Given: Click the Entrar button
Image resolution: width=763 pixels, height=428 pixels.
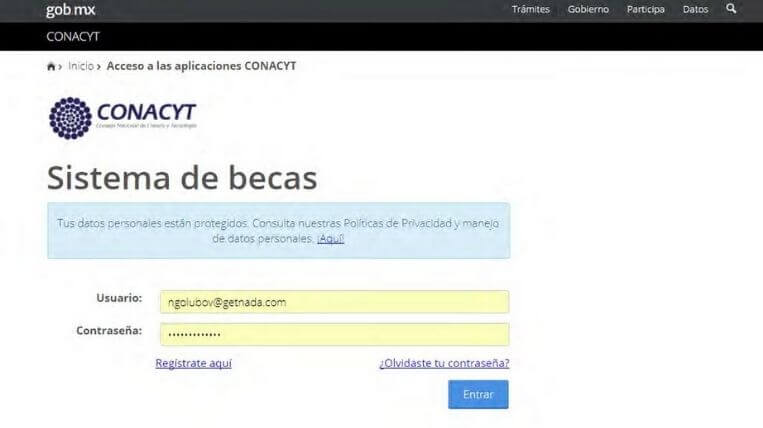Looking at the screenshot, I should pyautogui.click(x=478, y=394).
